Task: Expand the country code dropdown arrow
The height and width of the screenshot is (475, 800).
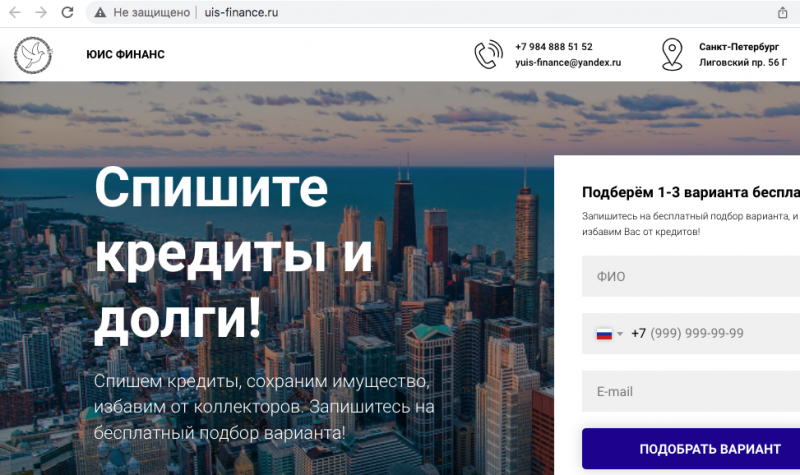Action: click(x=620, y=334)
